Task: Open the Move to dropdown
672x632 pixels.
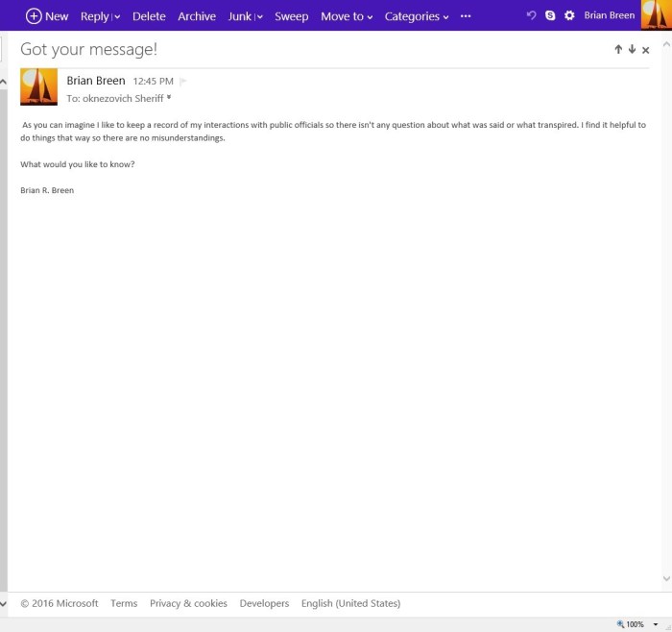Action: (347, 16)
